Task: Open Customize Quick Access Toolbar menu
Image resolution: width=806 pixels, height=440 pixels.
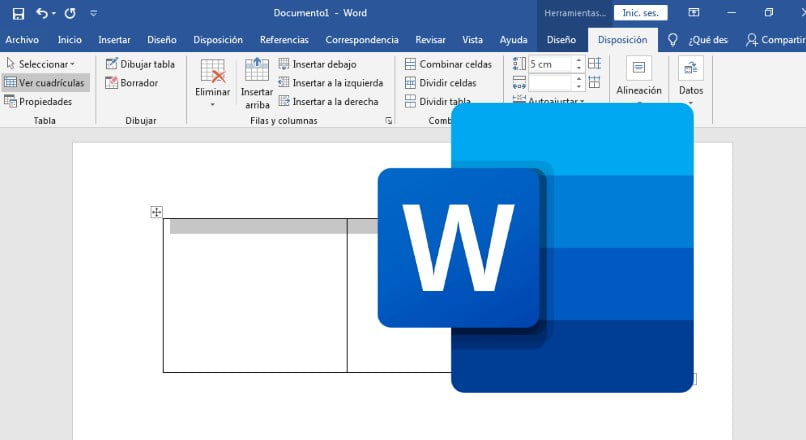Action: pyautogui.click(x=94, y=13)
